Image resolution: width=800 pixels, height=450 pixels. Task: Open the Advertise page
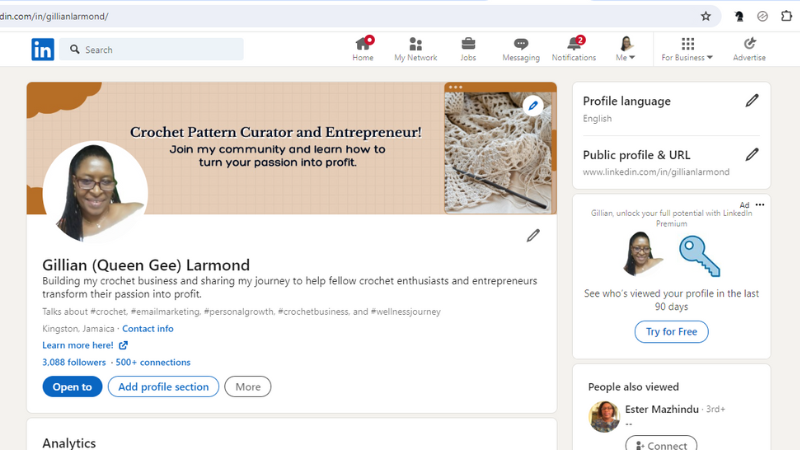[749, 49]
